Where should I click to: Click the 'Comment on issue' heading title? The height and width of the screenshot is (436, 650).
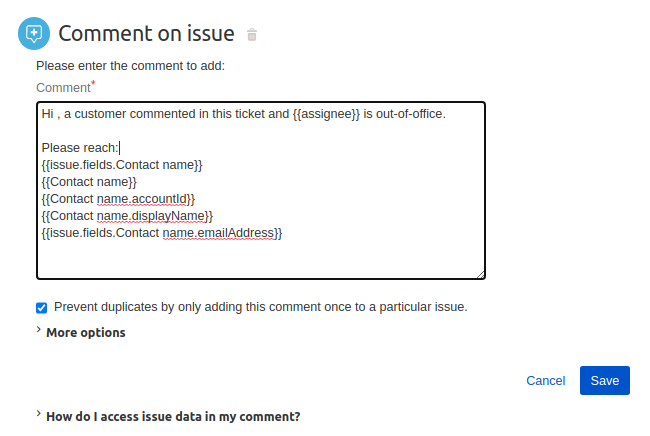[x=146, y=33]
